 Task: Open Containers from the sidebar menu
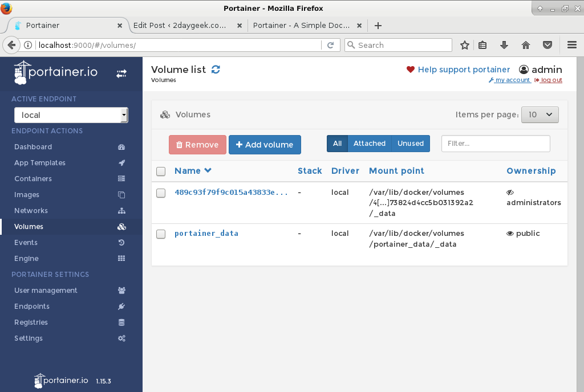point(33,178)
